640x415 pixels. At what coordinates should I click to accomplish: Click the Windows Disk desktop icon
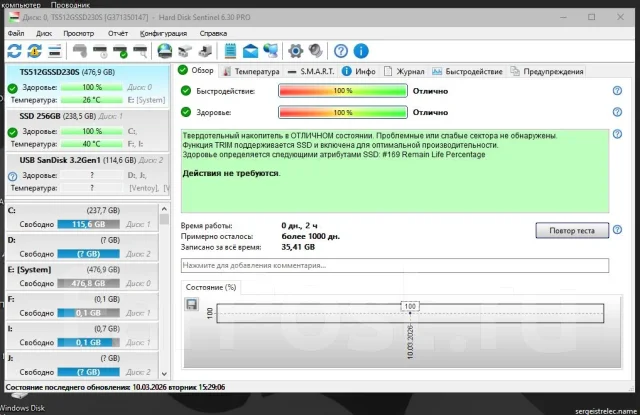pos(21,402)
